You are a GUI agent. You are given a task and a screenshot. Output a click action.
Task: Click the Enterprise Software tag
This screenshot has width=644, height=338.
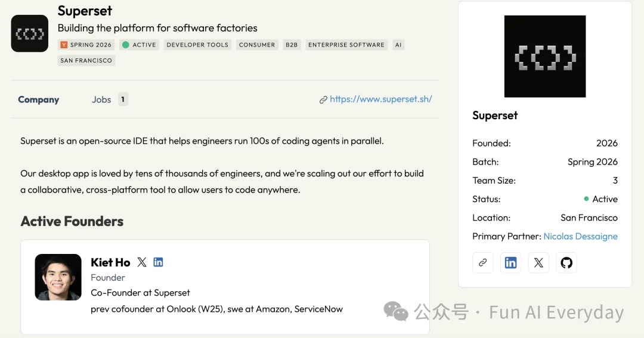click(x=346, y=45)
